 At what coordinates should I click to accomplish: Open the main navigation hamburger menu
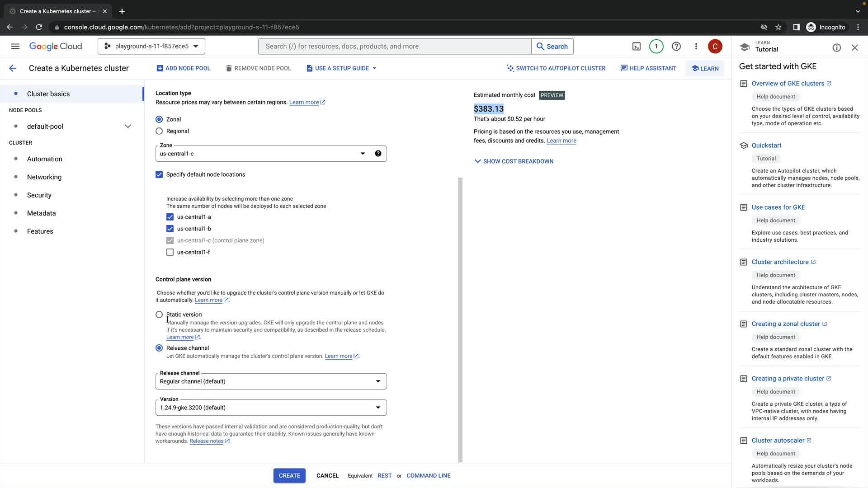[15, 47]
